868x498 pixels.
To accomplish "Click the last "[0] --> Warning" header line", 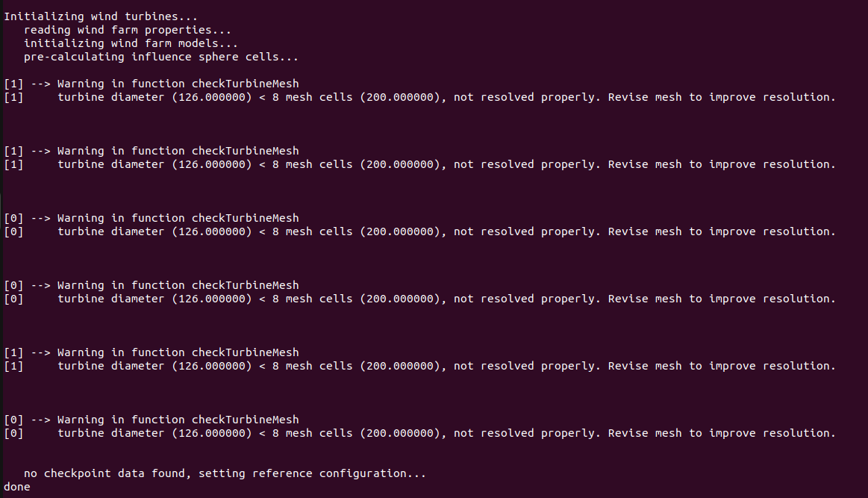I will [x=152, y=420].
